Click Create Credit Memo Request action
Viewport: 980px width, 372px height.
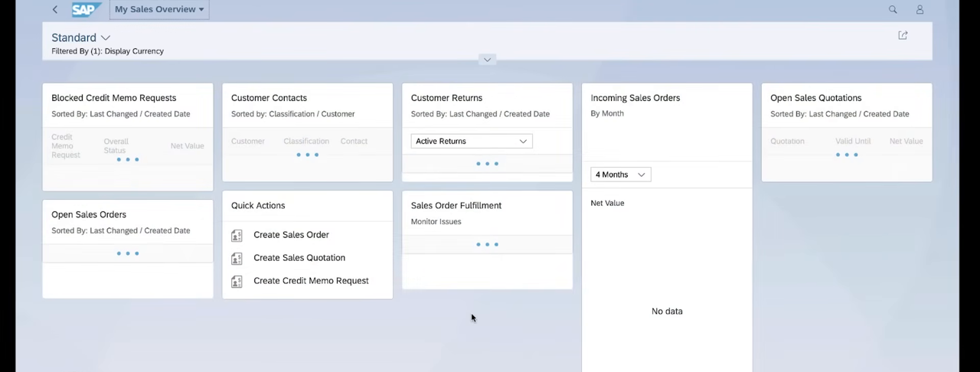click(x=311, y=281)
